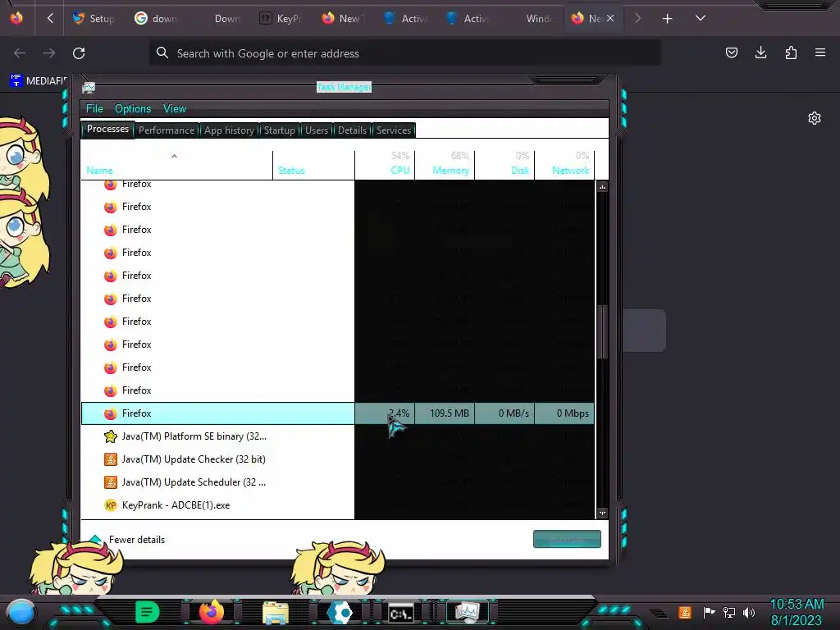Click the Search with Google address bar

405,53
